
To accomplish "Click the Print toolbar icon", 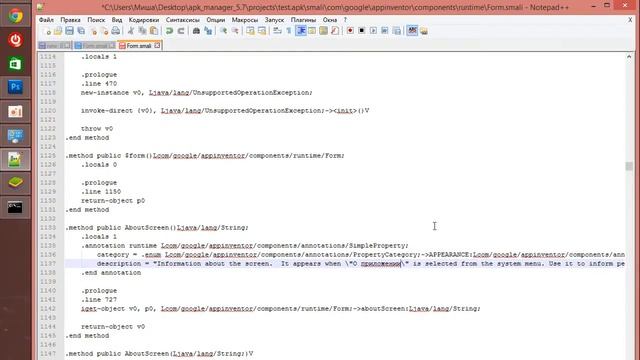I will coord(116,31).
